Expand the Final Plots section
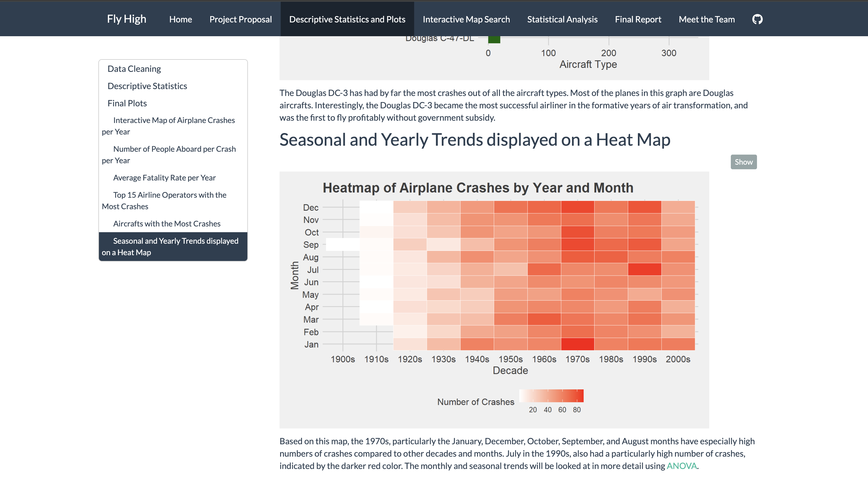 127,103
